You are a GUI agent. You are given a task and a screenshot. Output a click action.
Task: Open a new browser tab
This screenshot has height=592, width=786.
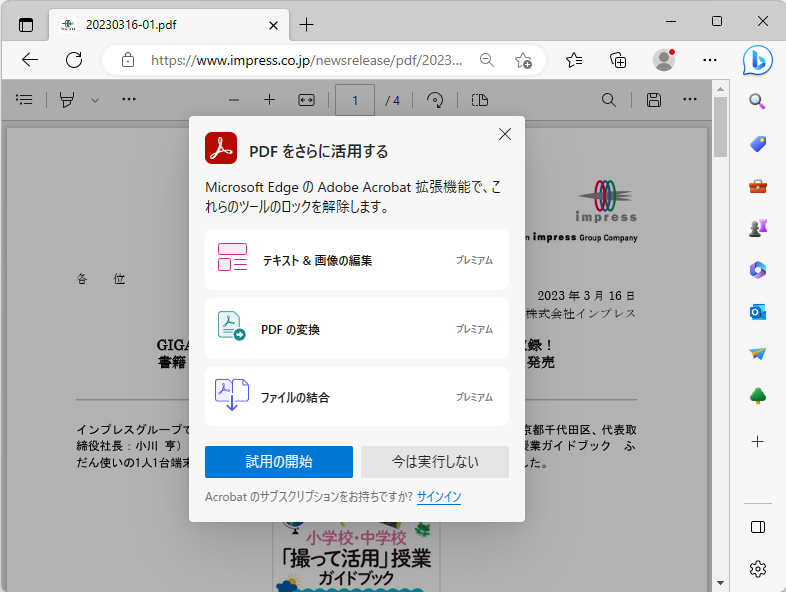point(306,25)
